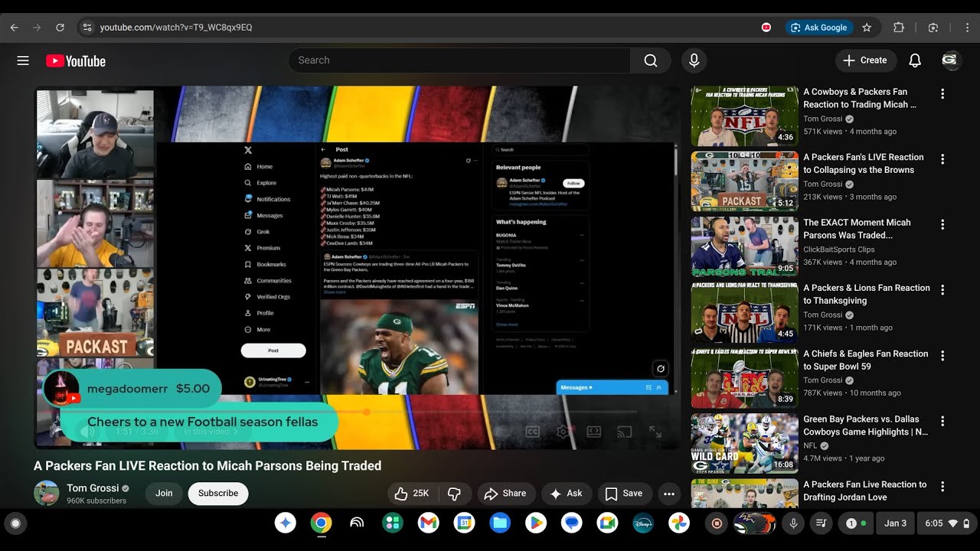Viewport: 980px width, 551px height.
Task: Save video to a playlist
Action: pyautogui.click(x=623, y=494)
